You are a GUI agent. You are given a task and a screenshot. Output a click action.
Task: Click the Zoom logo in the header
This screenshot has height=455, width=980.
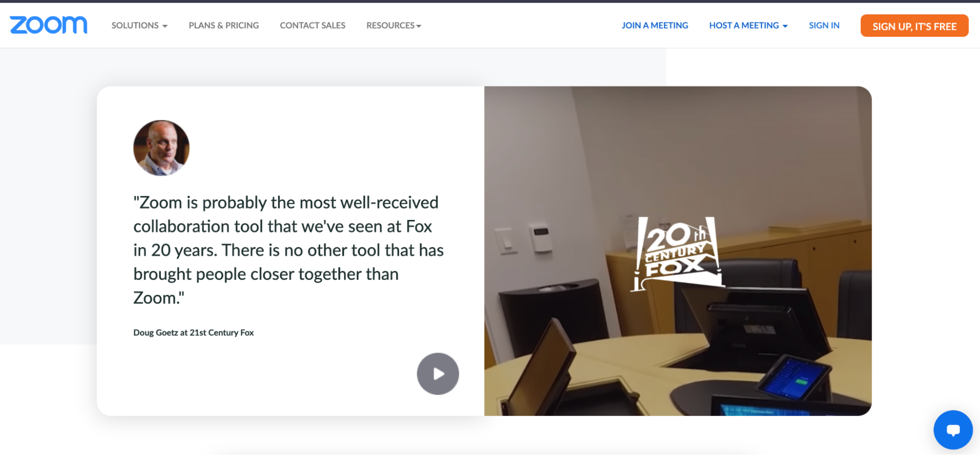pyautogui.click(x=49, y=25)
